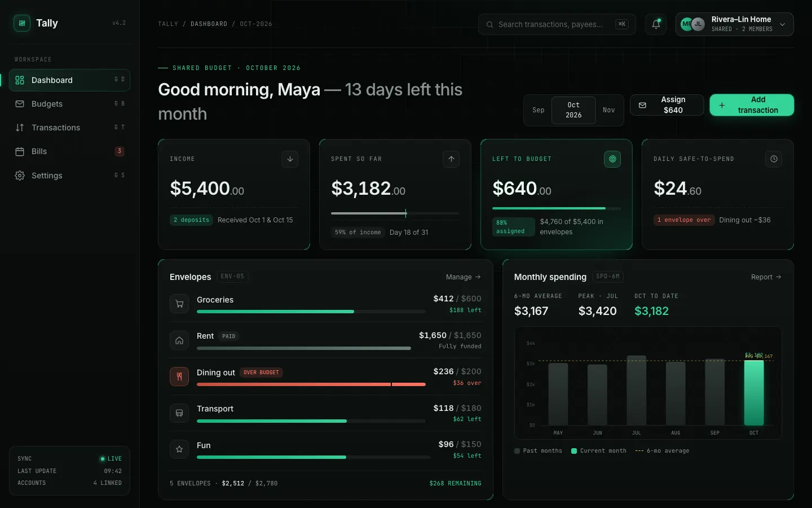This screenshot has width=812, height=508.
Task: Click the Fun star icon
Action: (x=179, y=450)
